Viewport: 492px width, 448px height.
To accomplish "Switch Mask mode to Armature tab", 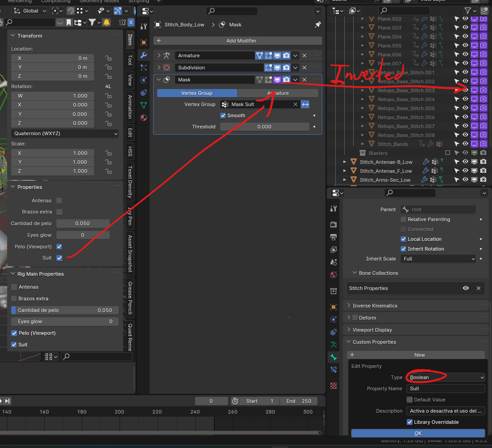I will [278, 93].
